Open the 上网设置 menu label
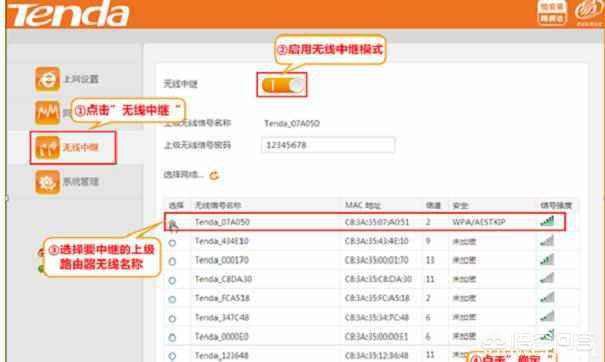The height and width of the screenshot is (362, 605). click(81, 79)
